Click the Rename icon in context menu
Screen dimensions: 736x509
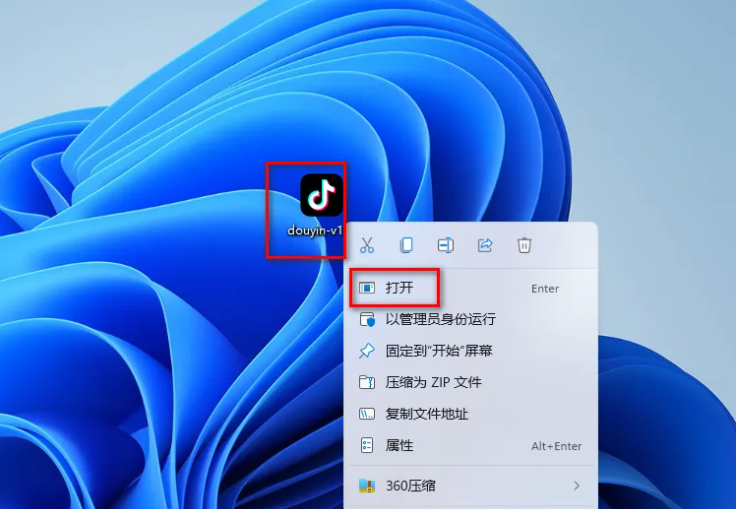point(445,245)
